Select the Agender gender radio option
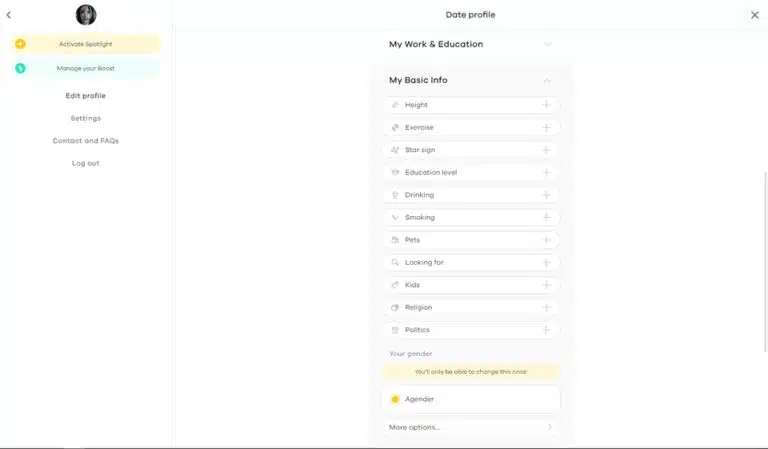The width and height of the screenshot is (768, 449). (395, 399)
